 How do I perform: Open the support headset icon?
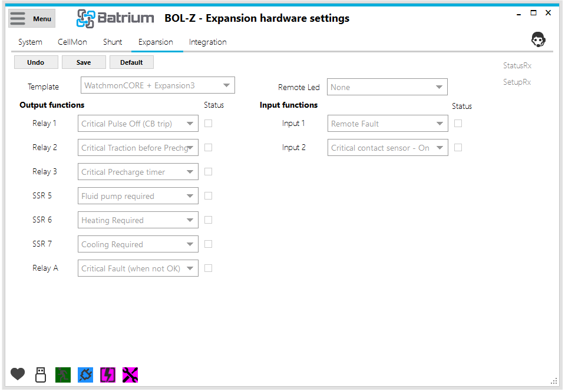[538, 40]
